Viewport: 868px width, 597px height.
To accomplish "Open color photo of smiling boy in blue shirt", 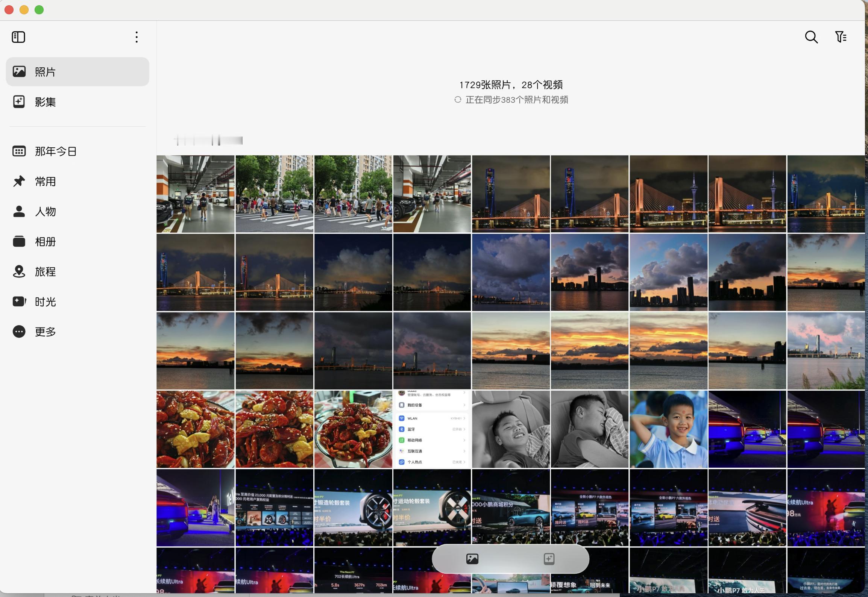I will pos(668,429).
